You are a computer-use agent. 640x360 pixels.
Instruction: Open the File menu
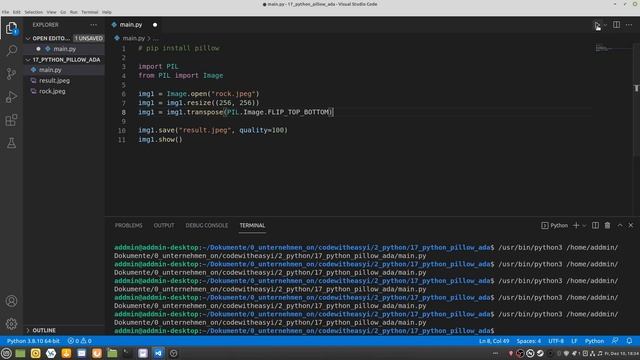[5, 12]
